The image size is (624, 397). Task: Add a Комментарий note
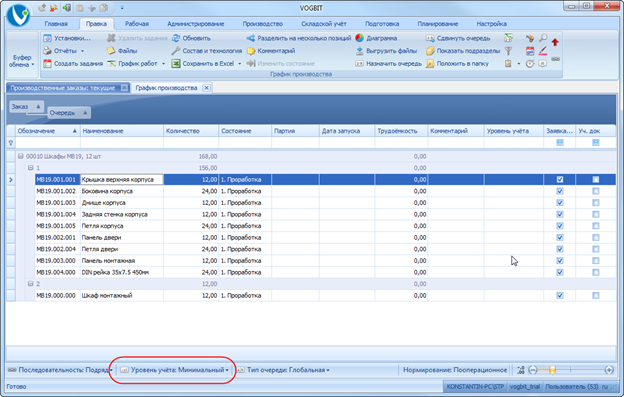point(271,51)
